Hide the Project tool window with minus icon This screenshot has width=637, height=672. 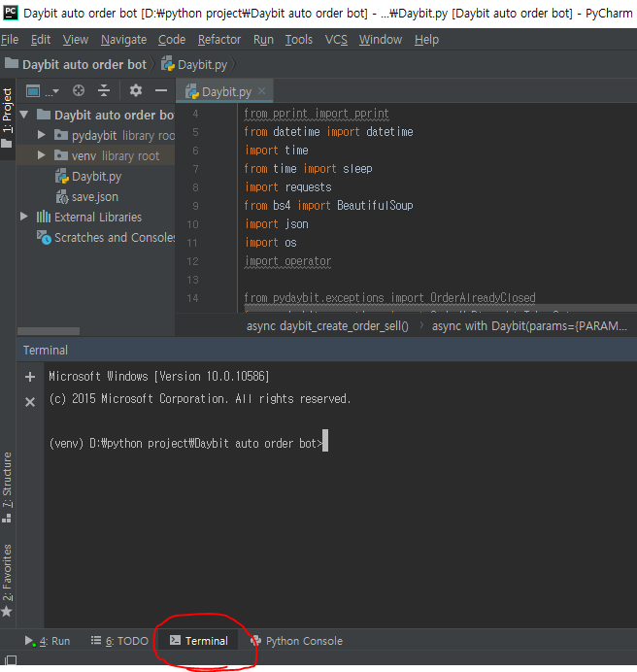point(161,90)
